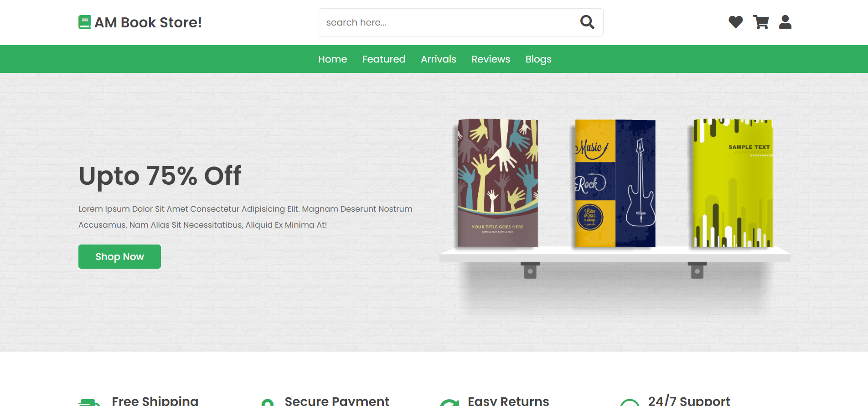The width and height of the screenshot is (868, 406).
Task: Click the Shop Now button
Action: 119,256
